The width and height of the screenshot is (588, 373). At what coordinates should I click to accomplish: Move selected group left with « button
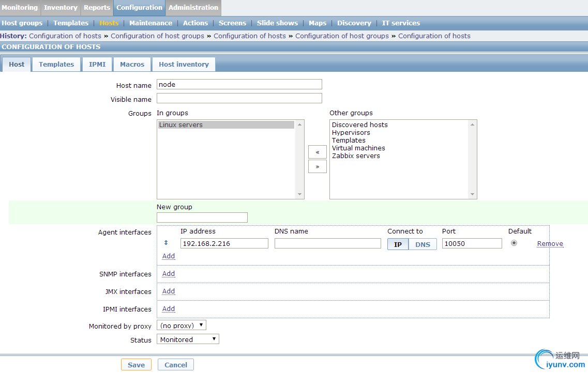coord(317,152)
